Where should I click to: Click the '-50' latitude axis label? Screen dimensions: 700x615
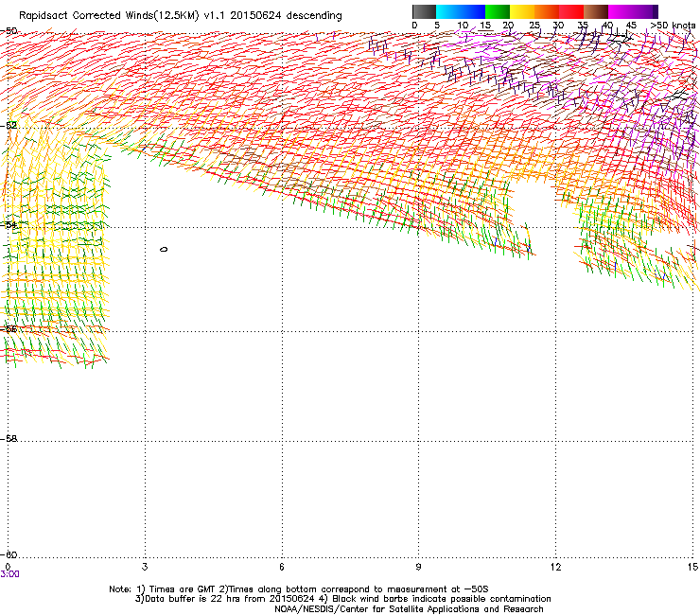pos(9,31)
